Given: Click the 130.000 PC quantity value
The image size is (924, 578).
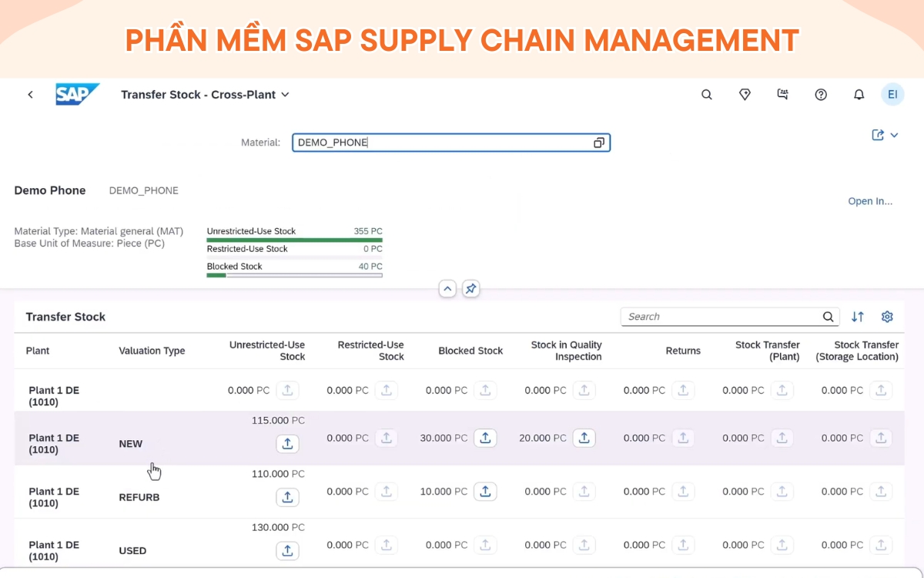Looking at the screenshot, I should 278,528.
